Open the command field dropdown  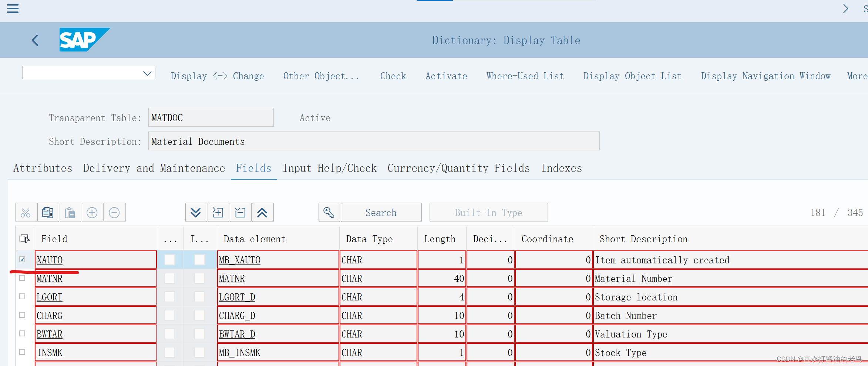click(x=147, y=73)
